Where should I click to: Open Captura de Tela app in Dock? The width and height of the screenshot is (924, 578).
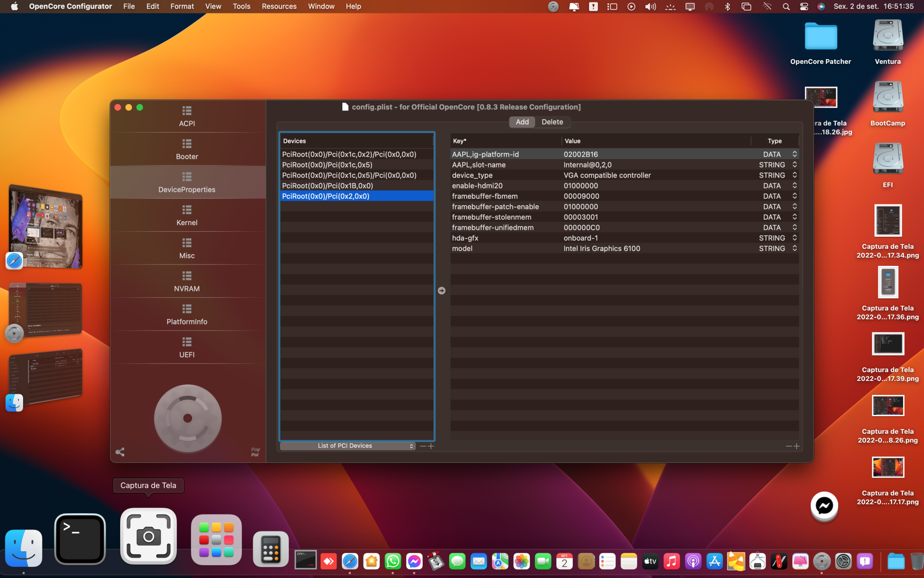(148, 536)
